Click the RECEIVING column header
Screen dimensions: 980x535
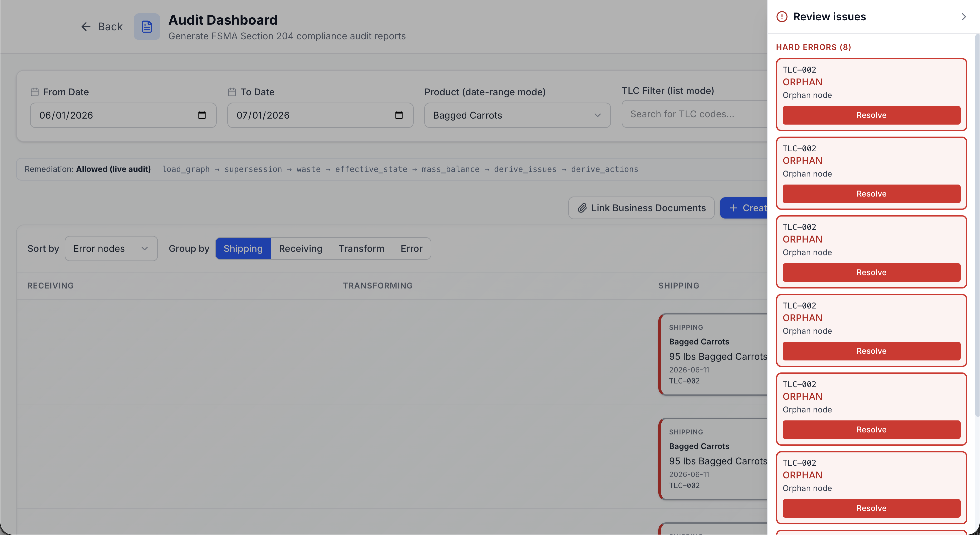pos(51,285)
